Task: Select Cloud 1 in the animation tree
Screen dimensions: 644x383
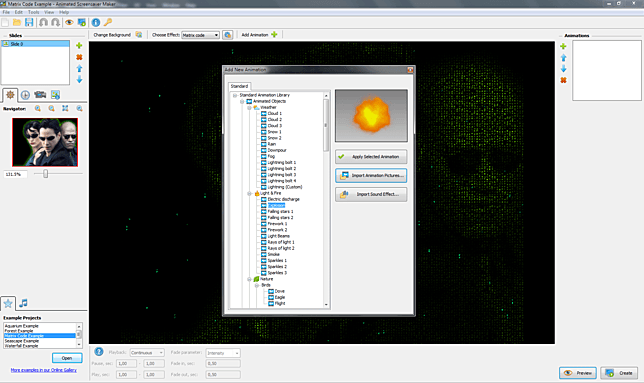Action: tap(275, 114)
